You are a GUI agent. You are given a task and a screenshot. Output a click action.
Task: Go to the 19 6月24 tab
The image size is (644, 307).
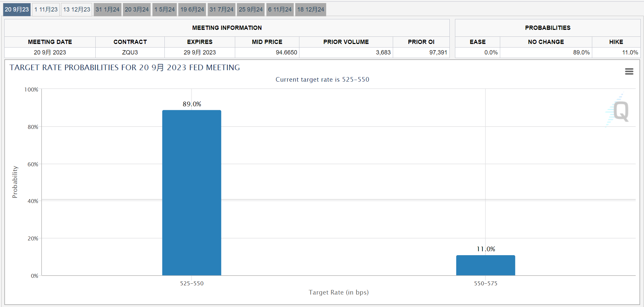(192, 10)
